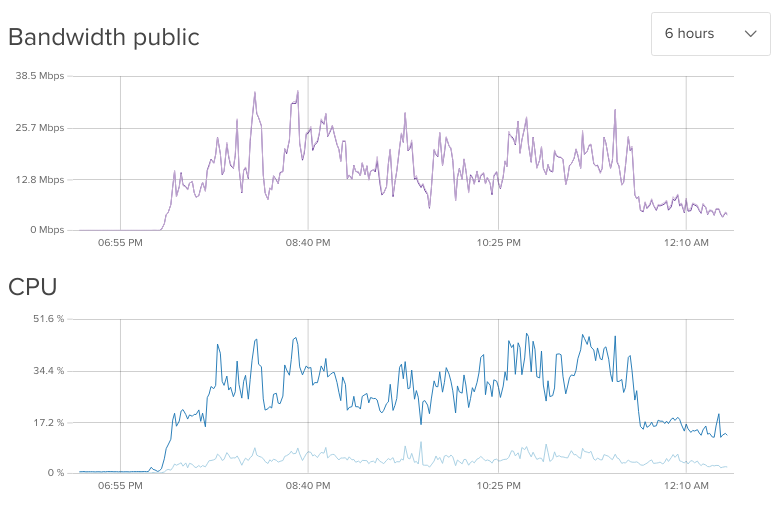Click 06:55 PM on the bandwidth chart axis
Viewport: 780px width, 511px height.
coord(120,242)
